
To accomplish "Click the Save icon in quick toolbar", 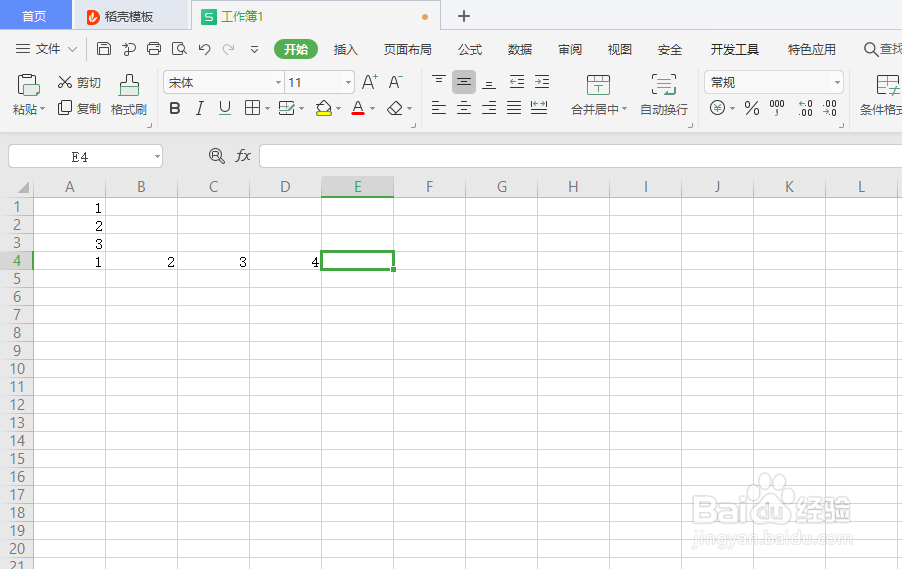I will click(104, 49).
